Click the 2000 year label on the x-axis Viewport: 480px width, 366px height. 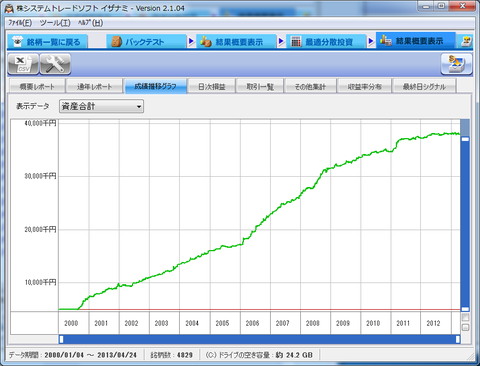(x=71, y=323)
